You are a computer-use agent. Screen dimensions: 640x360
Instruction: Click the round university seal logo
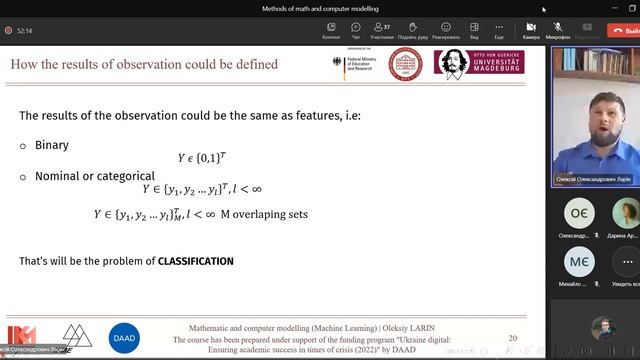pos(405,64)
